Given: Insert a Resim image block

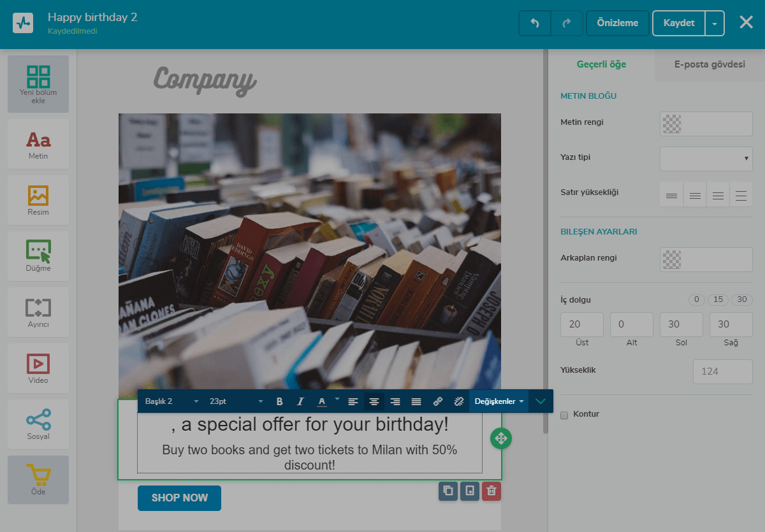Looking at the screenshot, I should coord(38,201).
